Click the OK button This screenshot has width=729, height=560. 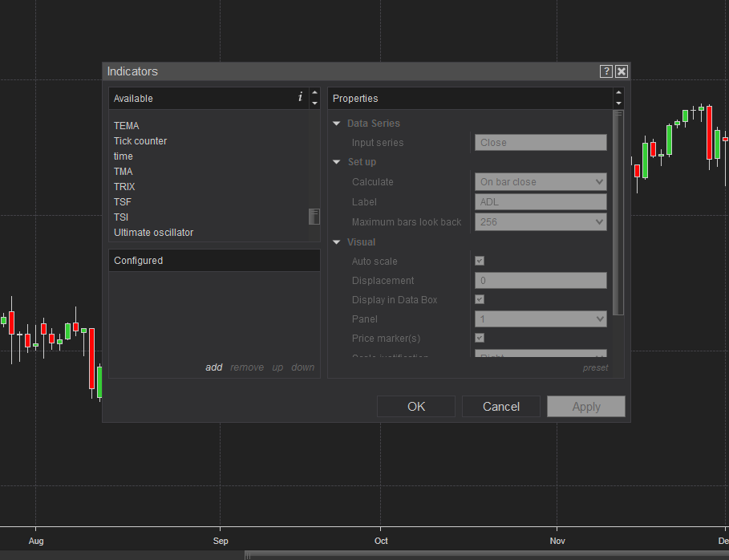[416, 407]
